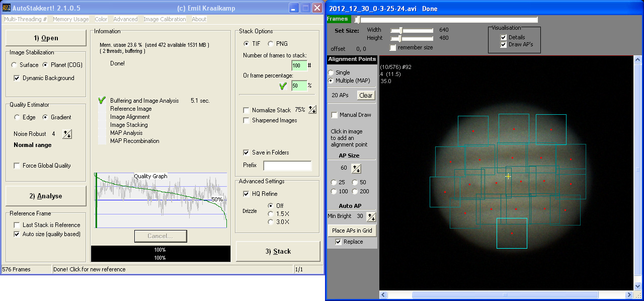This screenshot has width=644, height=301.
Task: Open the Advanced menu
Action: tap(125, 19)
